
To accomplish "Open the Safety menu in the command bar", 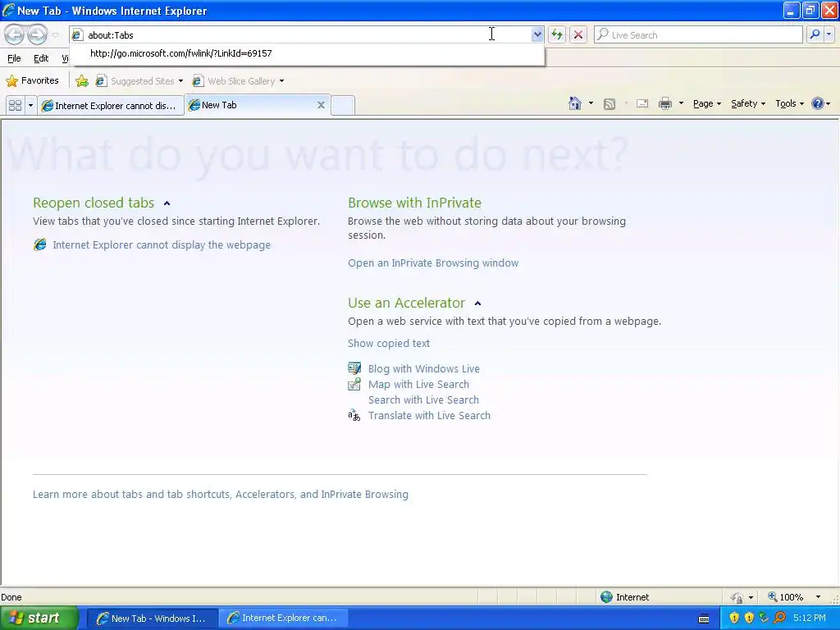I will point(748,103).
